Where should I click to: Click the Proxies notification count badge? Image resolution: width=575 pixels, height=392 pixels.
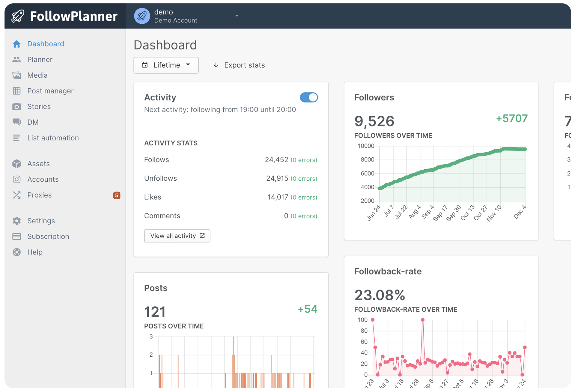(x=117, y=195)
